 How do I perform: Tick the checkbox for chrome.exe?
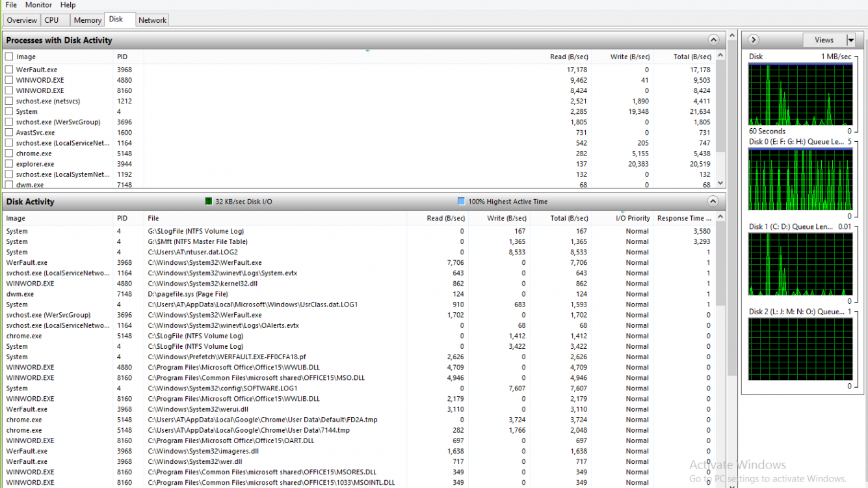[9, 154]
